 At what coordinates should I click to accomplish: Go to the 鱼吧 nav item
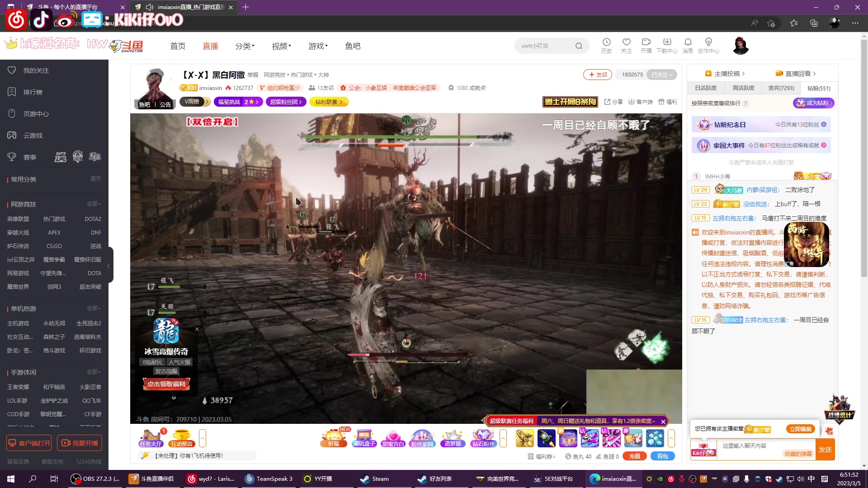[353, 46]
